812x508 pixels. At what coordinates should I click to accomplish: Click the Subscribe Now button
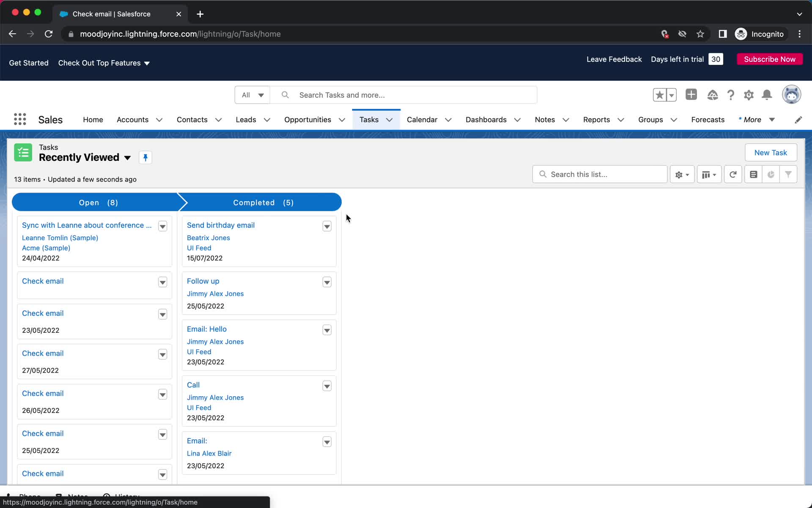point(770,59)
